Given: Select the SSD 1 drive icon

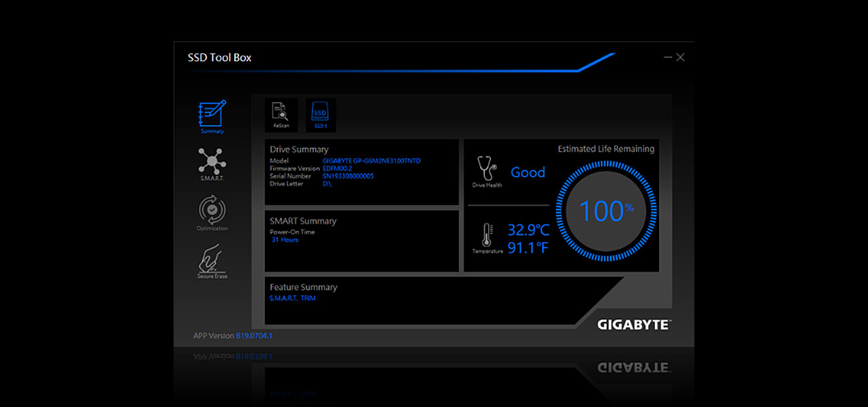Looking at the screenshot, I should click(x=320, y=113).
